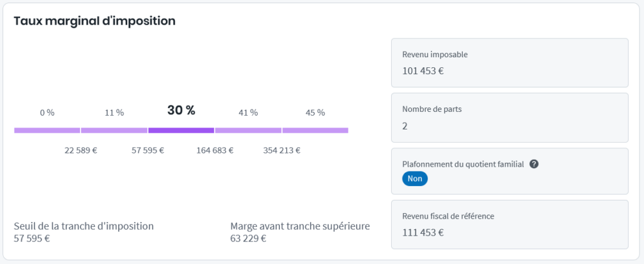This screenshot has width=644, height=264.
Task: Click the 22 589 € threshold label
Action: pos(81,150)
